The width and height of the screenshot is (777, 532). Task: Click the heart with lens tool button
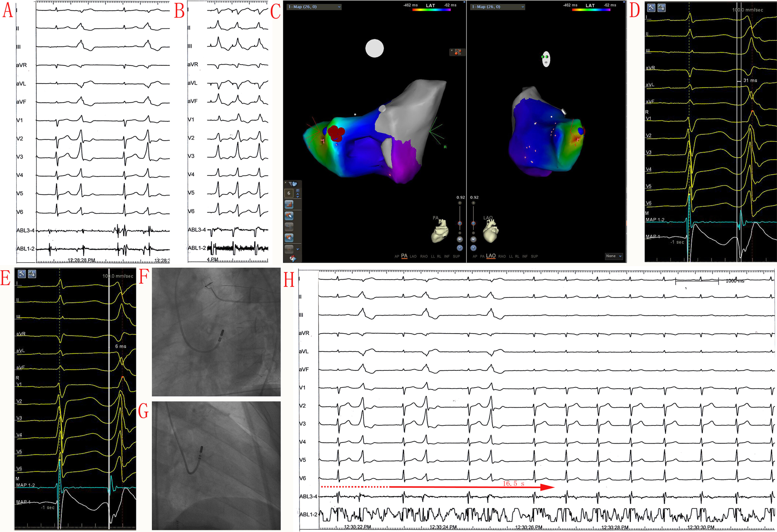tap(289, 238)
